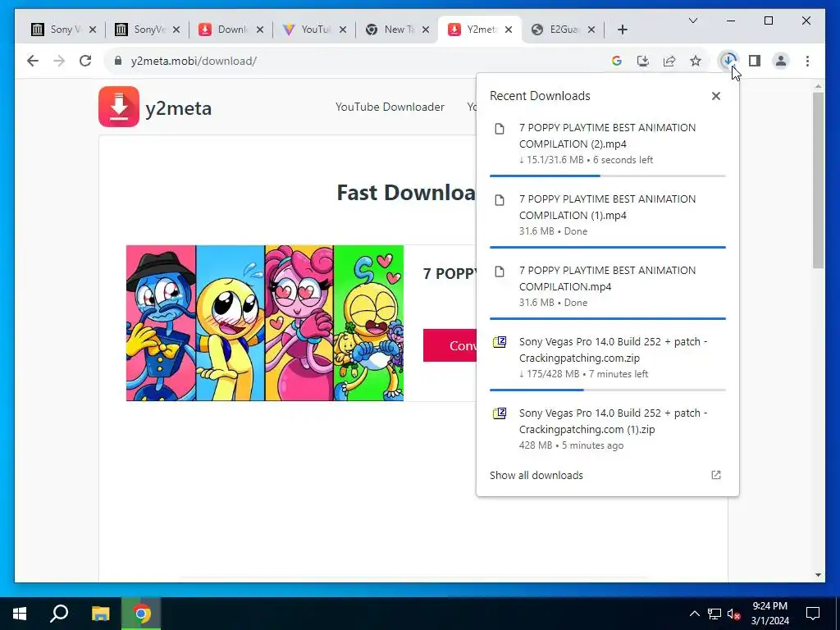Click zip icon of Crackingpatching.com (1).zip

(x=500, y=413)
